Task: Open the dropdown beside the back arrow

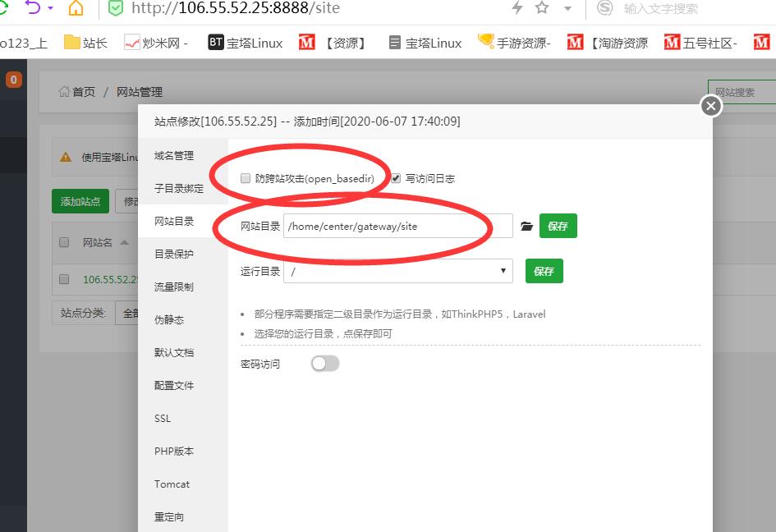Action: click(x=50, y=8)
